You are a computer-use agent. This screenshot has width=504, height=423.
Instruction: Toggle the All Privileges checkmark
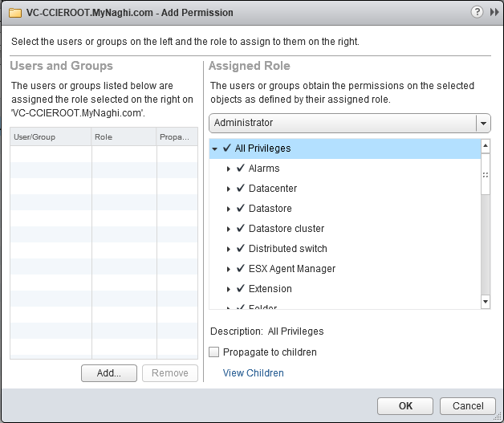point(227,148)
